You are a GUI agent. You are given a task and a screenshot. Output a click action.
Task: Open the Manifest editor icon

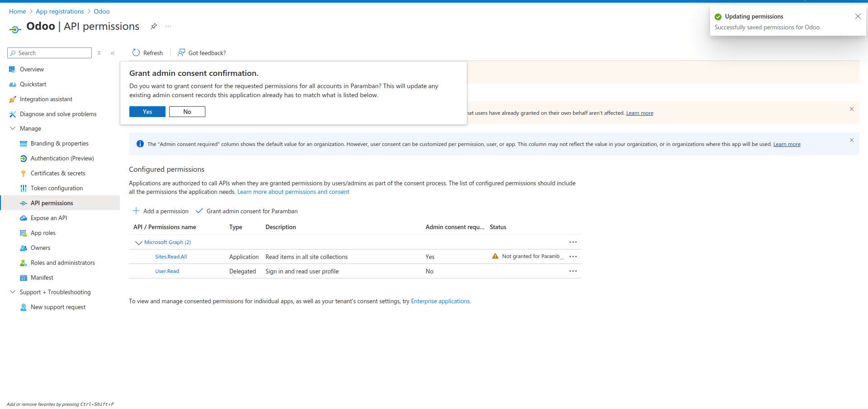[x=23, y=277]
